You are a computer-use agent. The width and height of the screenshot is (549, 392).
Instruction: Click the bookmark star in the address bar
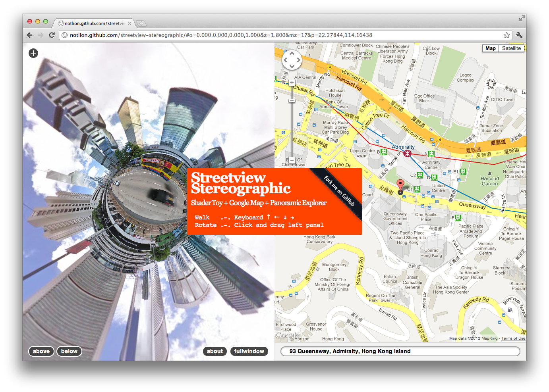point(507,35)
